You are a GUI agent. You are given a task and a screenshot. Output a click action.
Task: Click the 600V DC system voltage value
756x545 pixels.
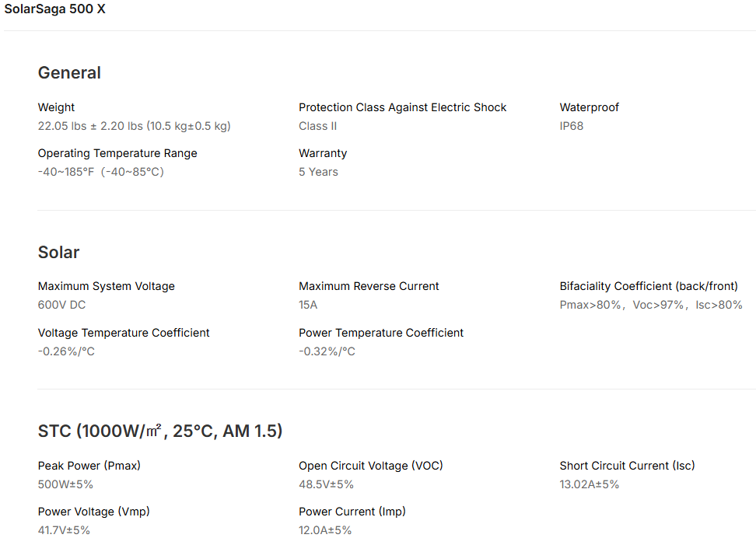tap(61, 305)
